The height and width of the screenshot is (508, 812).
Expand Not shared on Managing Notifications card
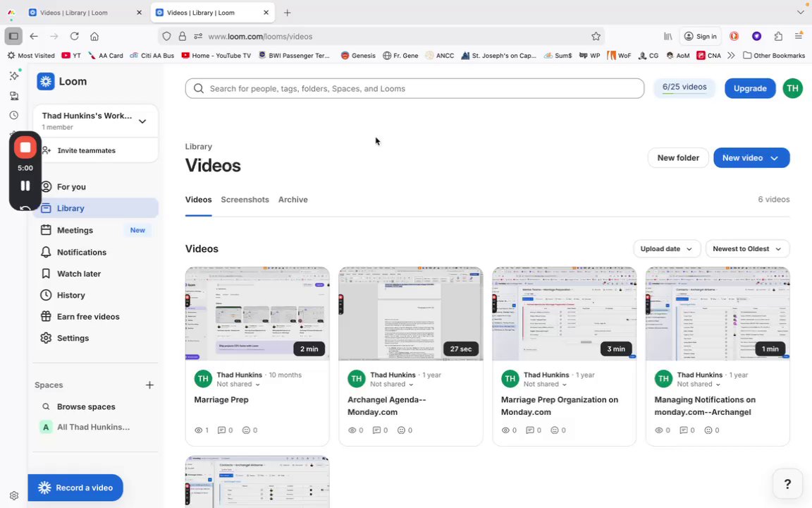pyautogui.click(x=699, y=384)
